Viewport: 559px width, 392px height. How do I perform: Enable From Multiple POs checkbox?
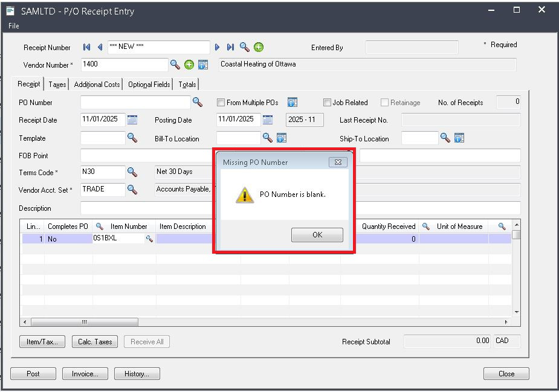pyautogui.click(x=221, y=103)
